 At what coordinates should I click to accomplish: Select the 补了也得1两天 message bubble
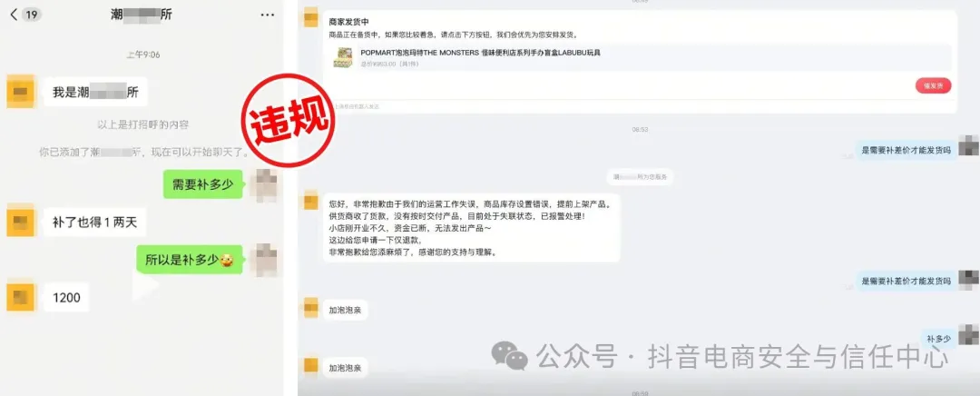coord(94,222)
